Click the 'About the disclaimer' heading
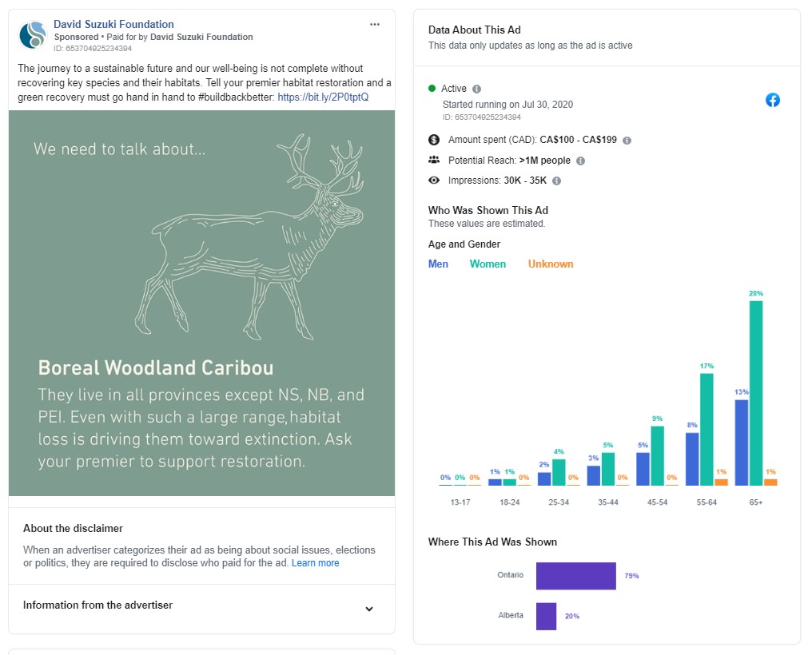812x655 pixels. [x=73, y=528]
